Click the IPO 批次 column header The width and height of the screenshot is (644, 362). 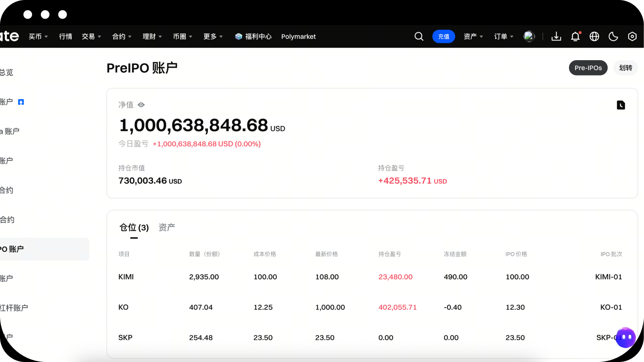[611, 254]
